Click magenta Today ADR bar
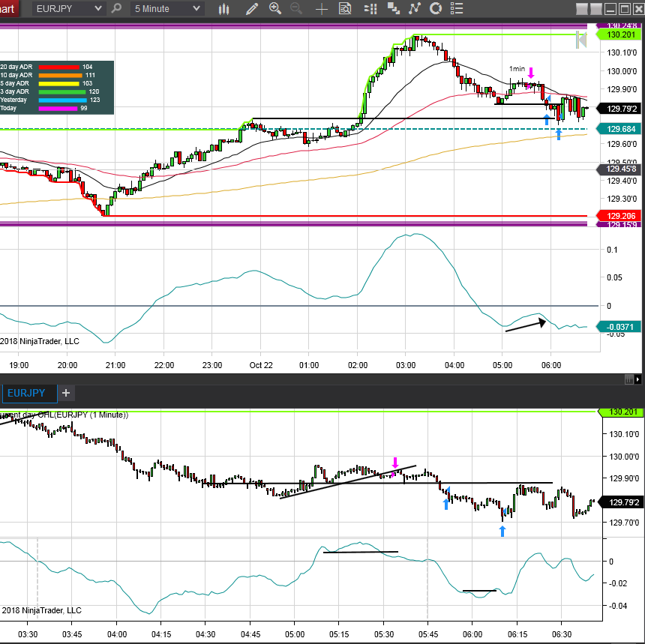 click(x=58, y=109)
